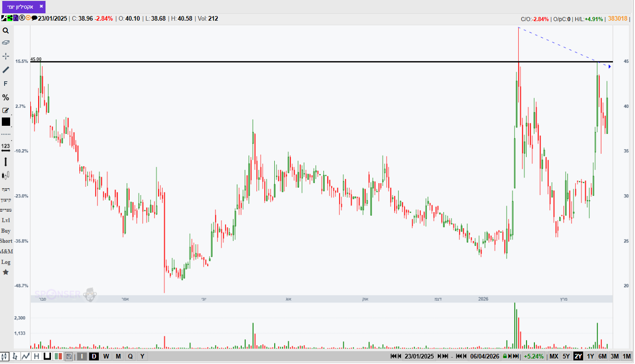Select the 123 horizontal measure tool

point(6,147)
